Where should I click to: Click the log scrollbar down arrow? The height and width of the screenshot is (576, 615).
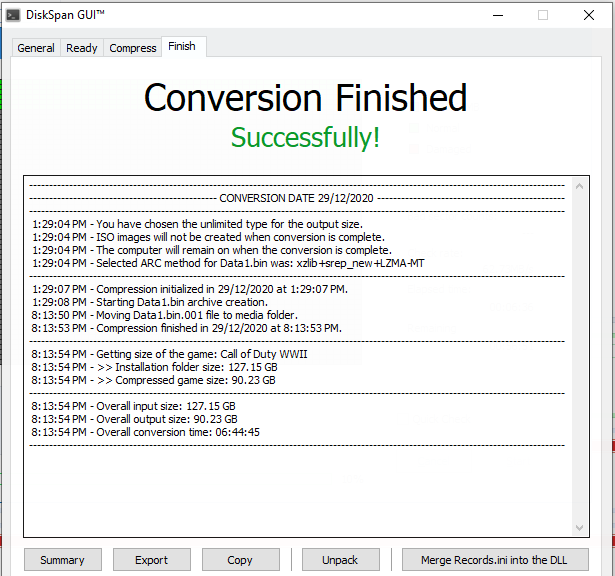pyautogui.click(x=579, y=528)
